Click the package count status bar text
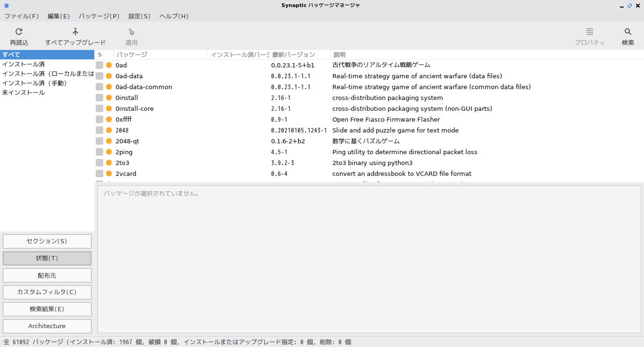 coord(177,342)
